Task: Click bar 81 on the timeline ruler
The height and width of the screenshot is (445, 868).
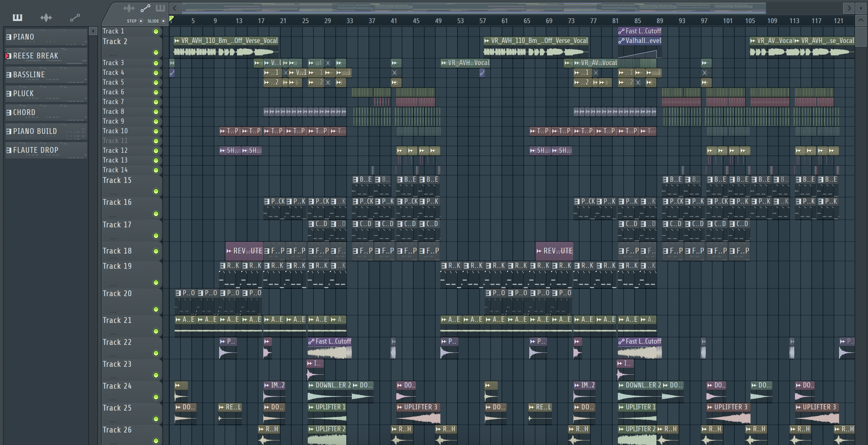Action: coord(615,21)
